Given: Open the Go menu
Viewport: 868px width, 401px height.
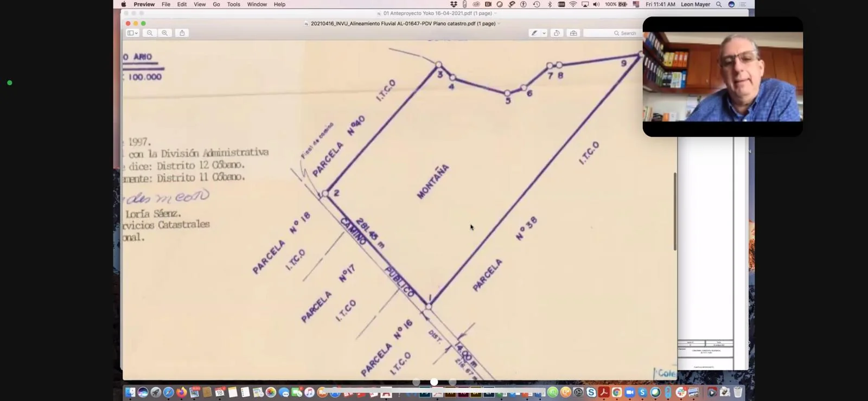Looking at the screenshot, I should 216,4.
